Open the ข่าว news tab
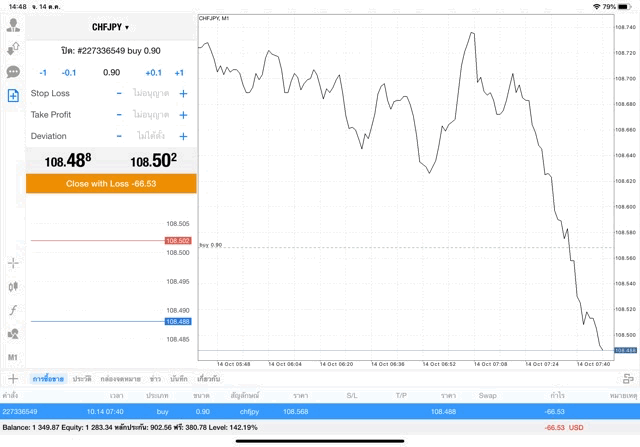Screen dimensions: 640x447 coord(155,379)
